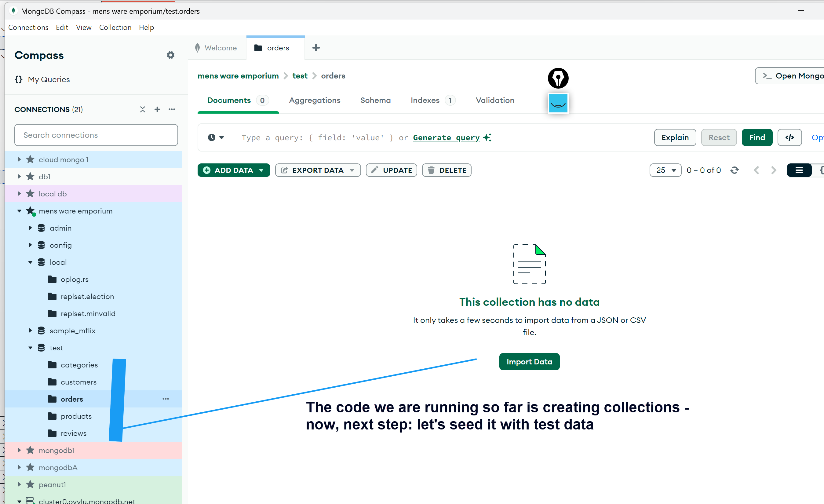The height and width of the screenshot is (504, 824).
Task: Toggle favorite star for local db
Action: coord(31,194)
